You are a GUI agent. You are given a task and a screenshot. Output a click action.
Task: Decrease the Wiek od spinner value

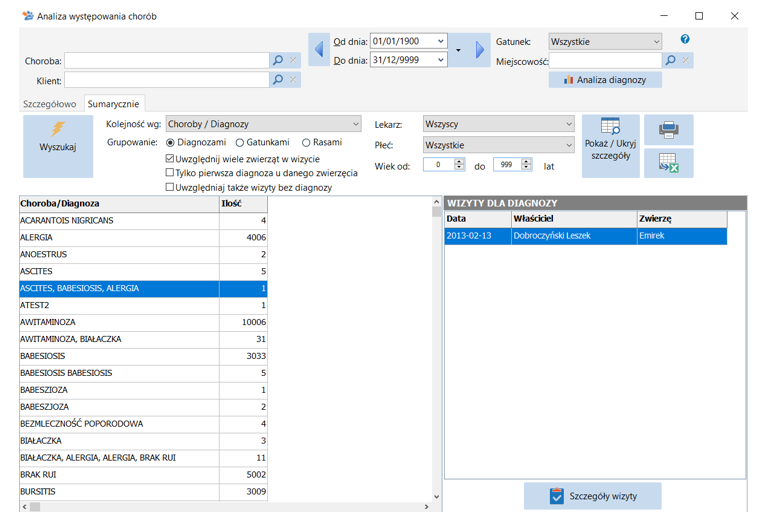point(459,167)
